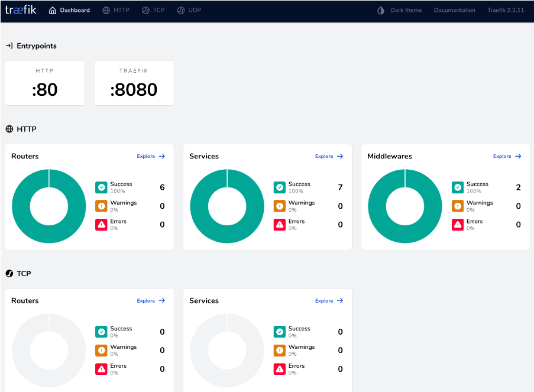This screenshot has height=392, width=534.
Task: Click the Dashboard home icon
Action: [x=53, y=10]
